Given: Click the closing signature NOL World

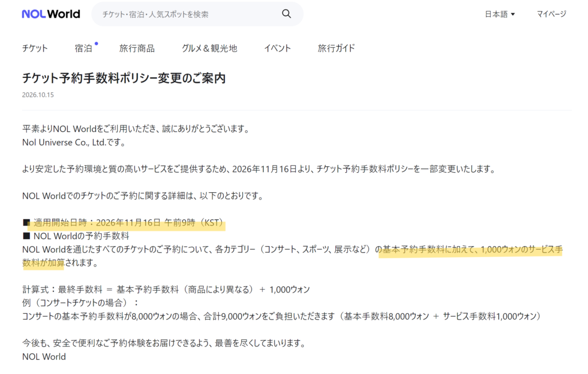Looking at the screenshot, I should pyautogui.click(x=44, y=357).
